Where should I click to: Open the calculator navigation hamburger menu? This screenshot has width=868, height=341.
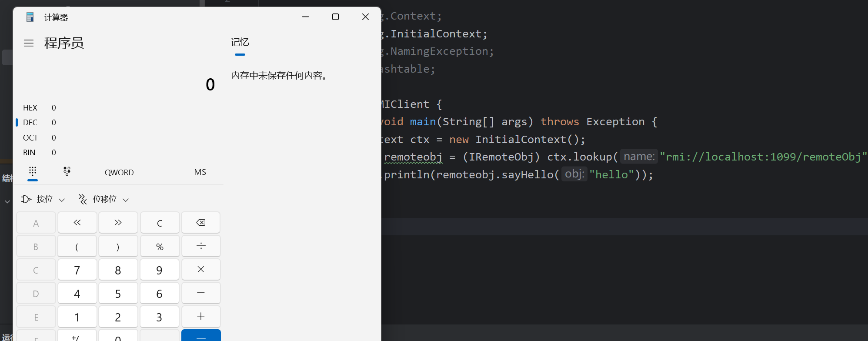29,43
